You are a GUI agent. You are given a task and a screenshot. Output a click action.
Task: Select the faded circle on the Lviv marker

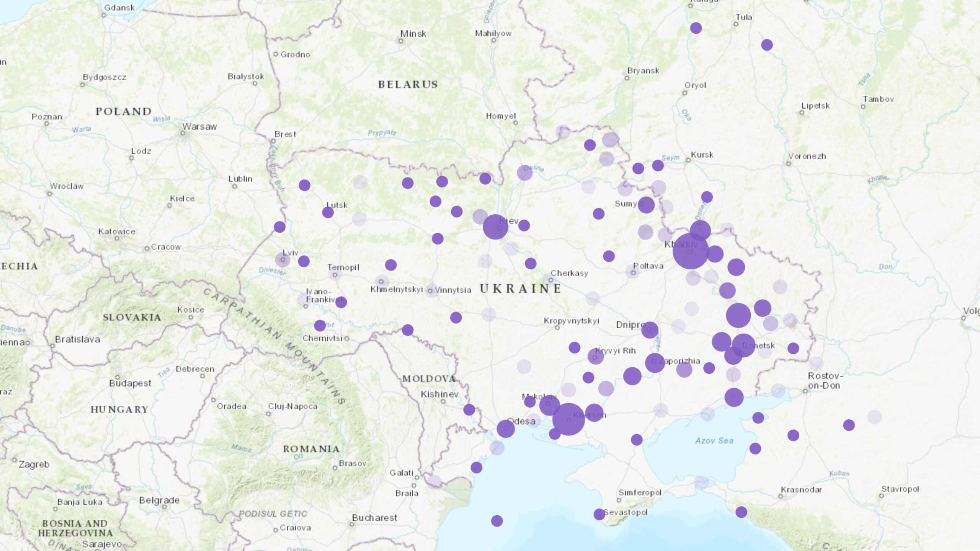(283, 260)
